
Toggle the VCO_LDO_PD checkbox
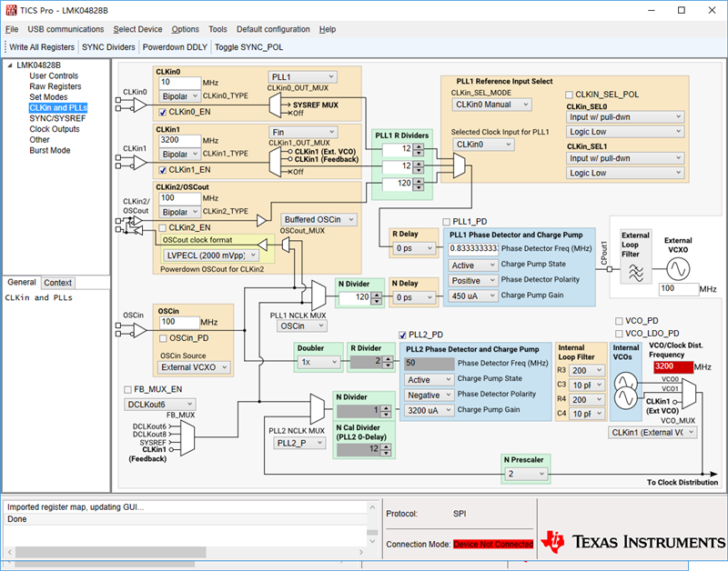pos(619,334)
